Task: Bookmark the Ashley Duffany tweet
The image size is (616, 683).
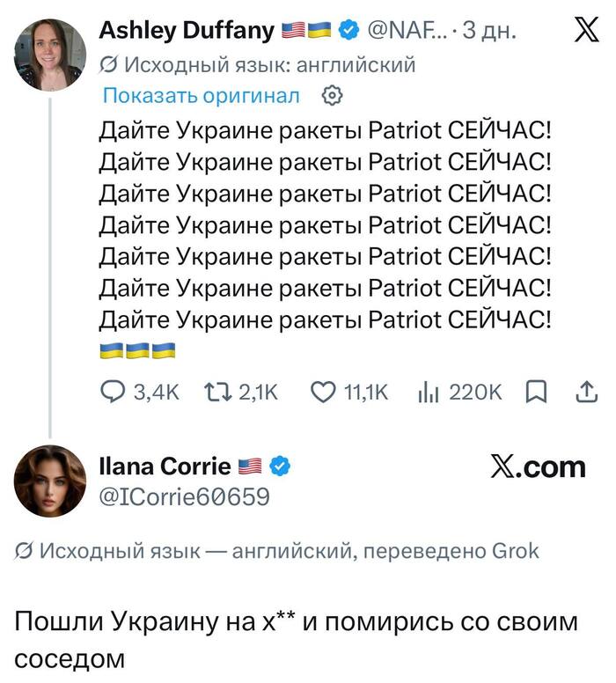Action: (536, 392)
